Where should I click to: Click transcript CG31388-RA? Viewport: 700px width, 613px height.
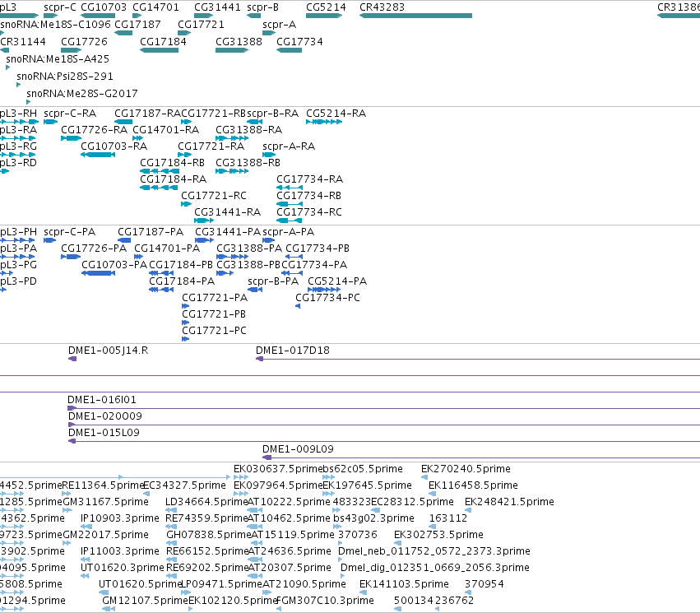(232, 138)
